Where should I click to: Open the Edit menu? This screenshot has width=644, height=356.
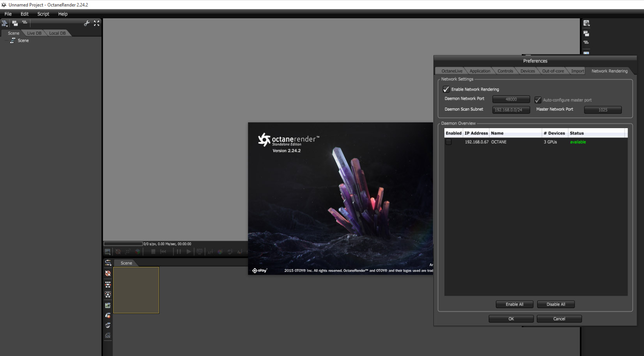[x=25, y=14]
